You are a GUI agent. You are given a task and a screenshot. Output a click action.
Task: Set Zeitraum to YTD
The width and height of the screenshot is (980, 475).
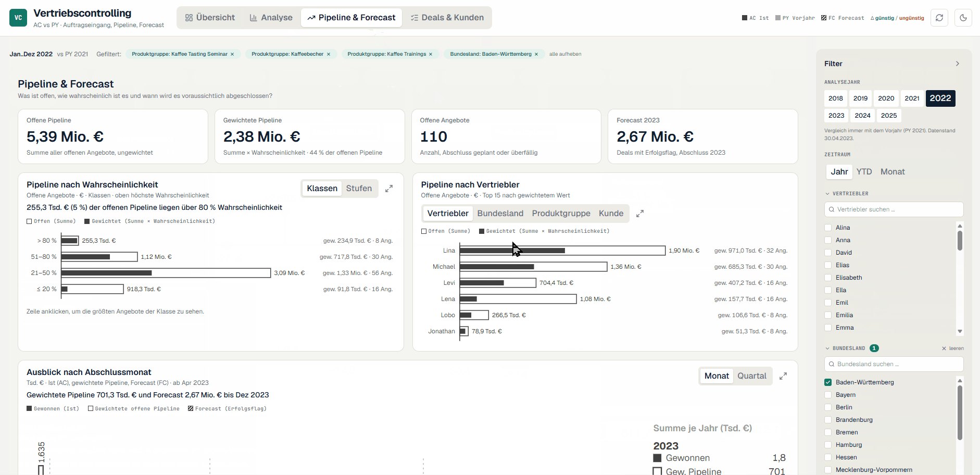click(864, 172)
